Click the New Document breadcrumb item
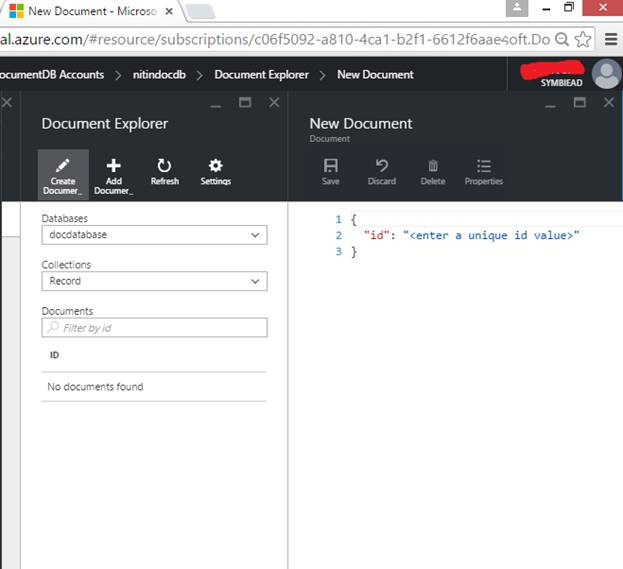The width and height of the screenshot is (623, 569). [375, 75]
